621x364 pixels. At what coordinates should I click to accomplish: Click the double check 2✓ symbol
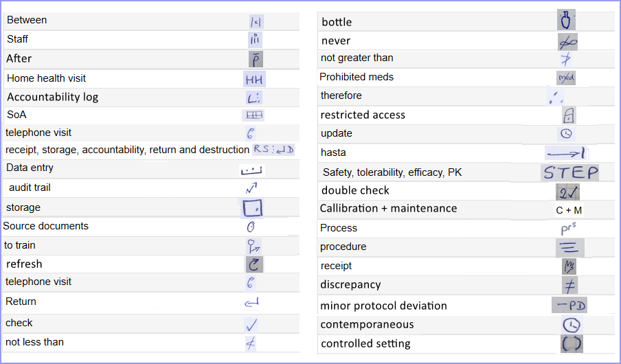coord(568,192)
